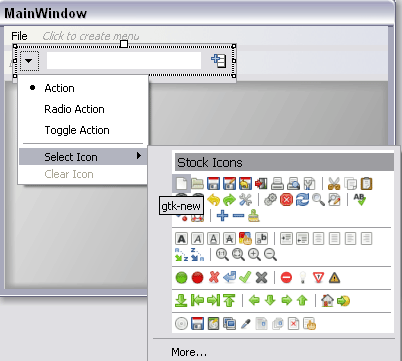Pick the copy documents stock icon
The height and width of the screenshot is (361, 402).
point(350,183)
